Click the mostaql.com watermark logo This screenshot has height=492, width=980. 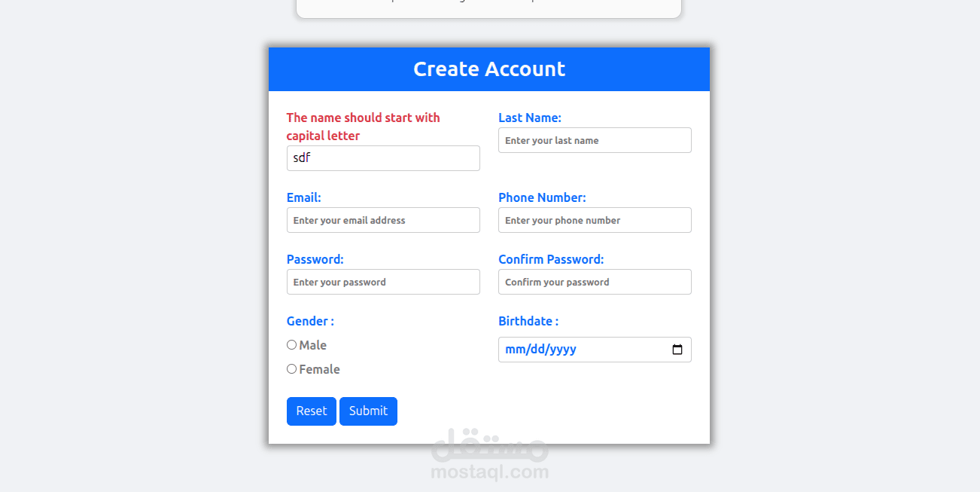(x=490, y=454)
